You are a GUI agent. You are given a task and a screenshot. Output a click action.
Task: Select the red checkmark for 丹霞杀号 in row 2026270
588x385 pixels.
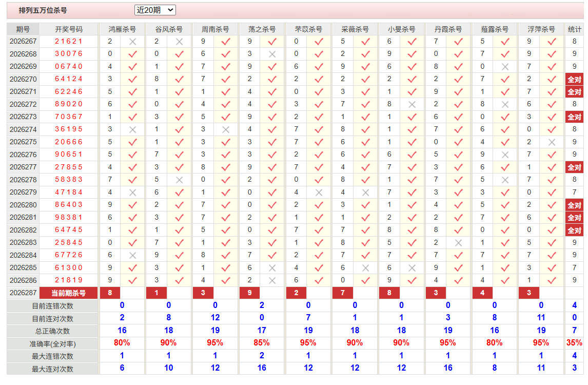[458, 80]
